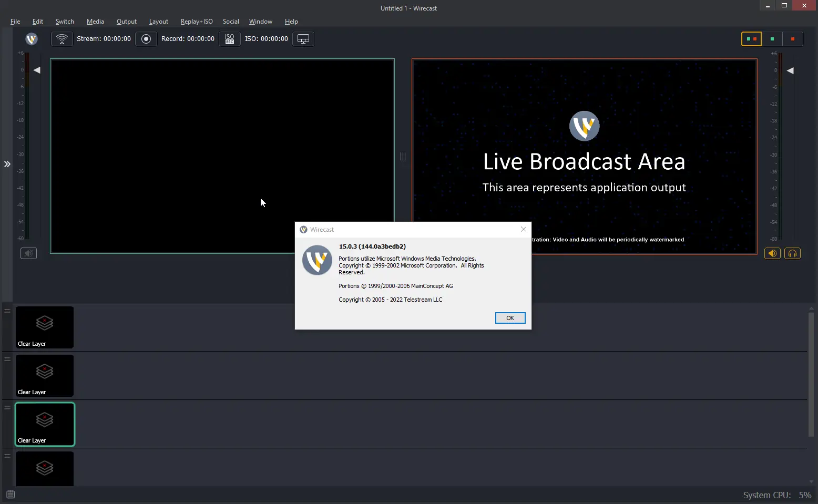Mute preview audio with the left speaker icon
The image size is (818, 504).
[28, 253]
